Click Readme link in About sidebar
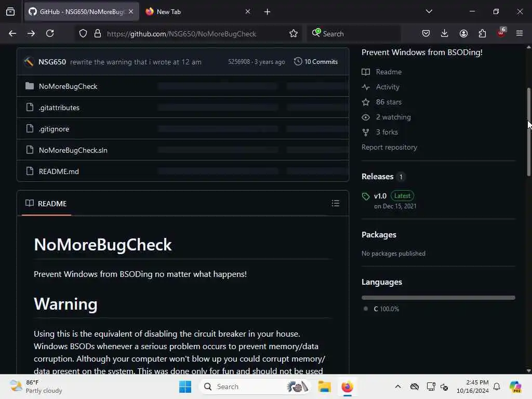This screenshot has height=399, width=532. tap(389, 72)
